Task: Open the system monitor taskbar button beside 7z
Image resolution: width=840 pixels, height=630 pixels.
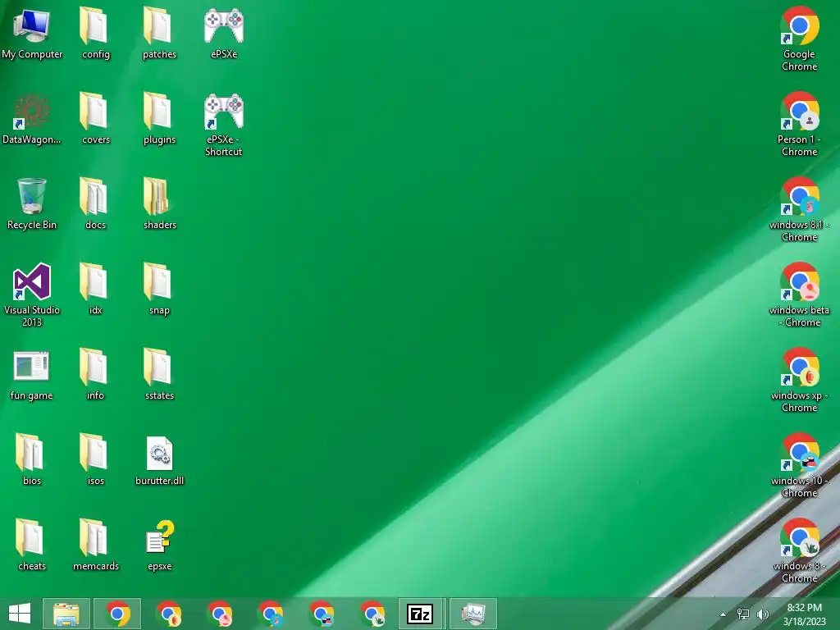Action: click(x=473, y=614)
